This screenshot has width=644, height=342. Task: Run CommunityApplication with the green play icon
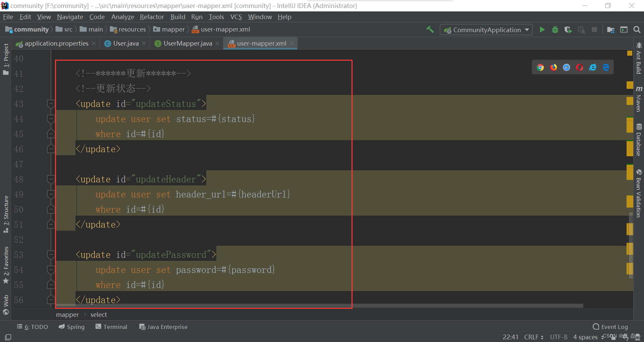pyautogui.click(x=542, y=30)
